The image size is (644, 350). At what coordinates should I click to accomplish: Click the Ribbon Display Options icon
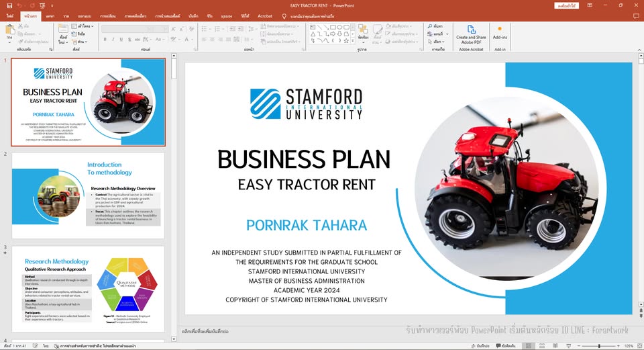[x=590, y=5]
